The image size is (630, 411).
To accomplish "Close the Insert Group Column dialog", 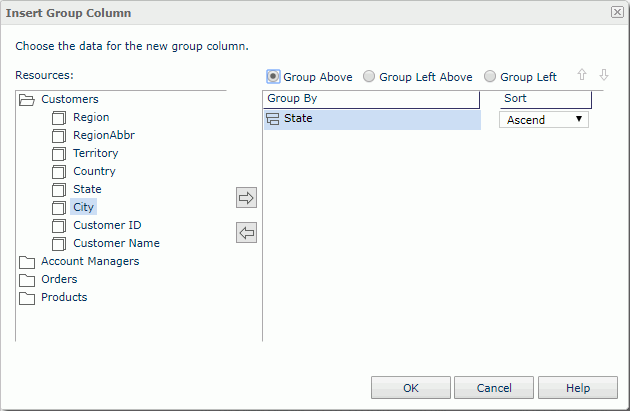I will click(617, 12).
